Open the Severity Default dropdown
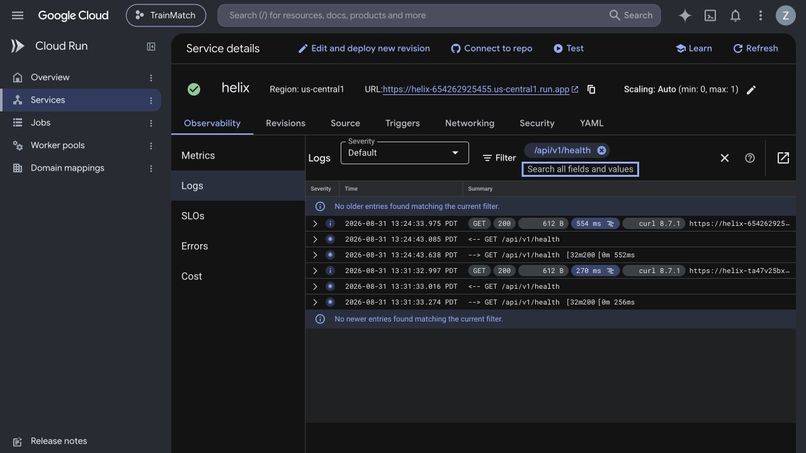806x453 pixels. [x=404, y=153]
